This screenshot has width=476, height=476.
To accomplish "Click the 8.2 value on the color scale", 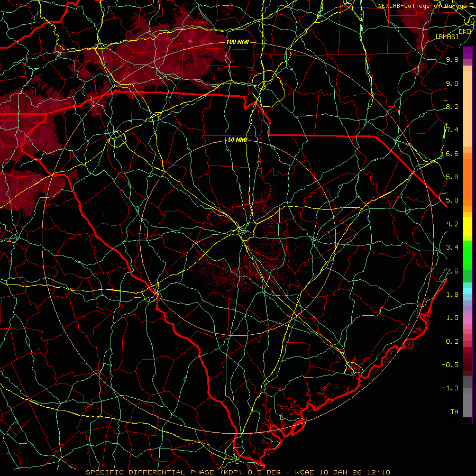I will point(452,106).
